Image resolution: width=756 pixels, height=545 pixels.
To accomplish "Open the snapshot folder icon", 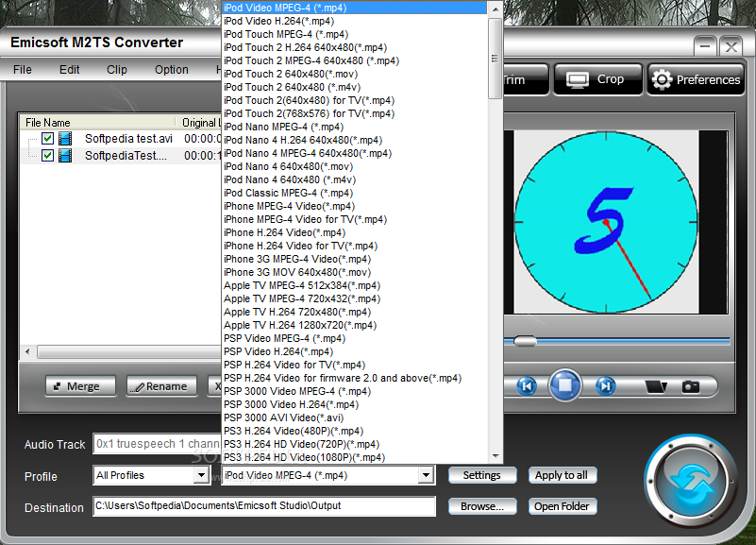I will click(x=656, y=386).
